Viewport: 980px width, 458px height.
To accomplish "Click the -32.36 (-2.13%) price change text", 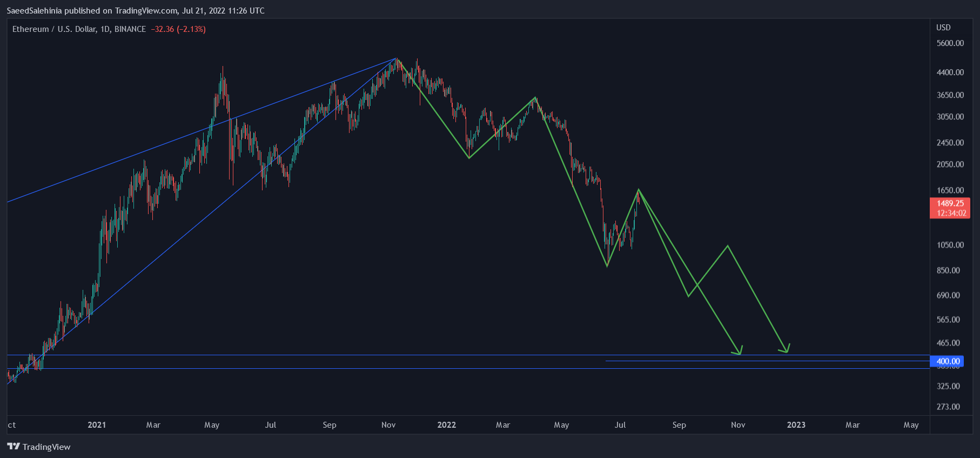I will [178, 29].
